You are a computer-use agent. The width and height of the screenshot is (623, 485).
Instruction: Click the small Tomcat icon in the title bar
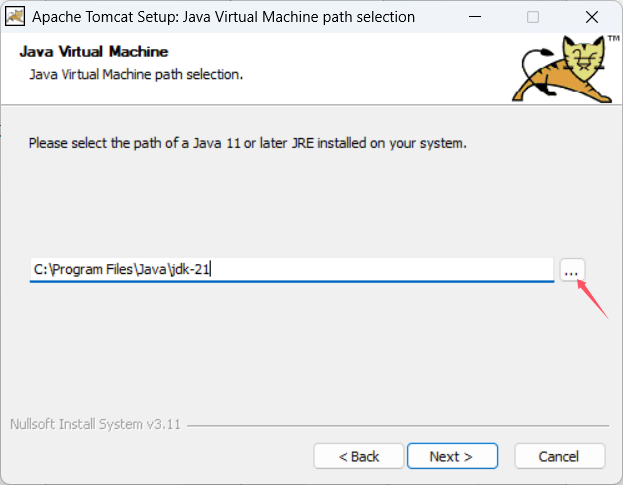(x=15, y=16)
